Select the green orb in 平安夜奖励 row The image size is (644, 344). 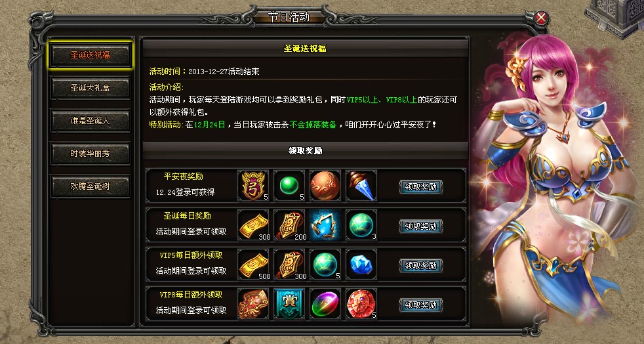[289, 186]
